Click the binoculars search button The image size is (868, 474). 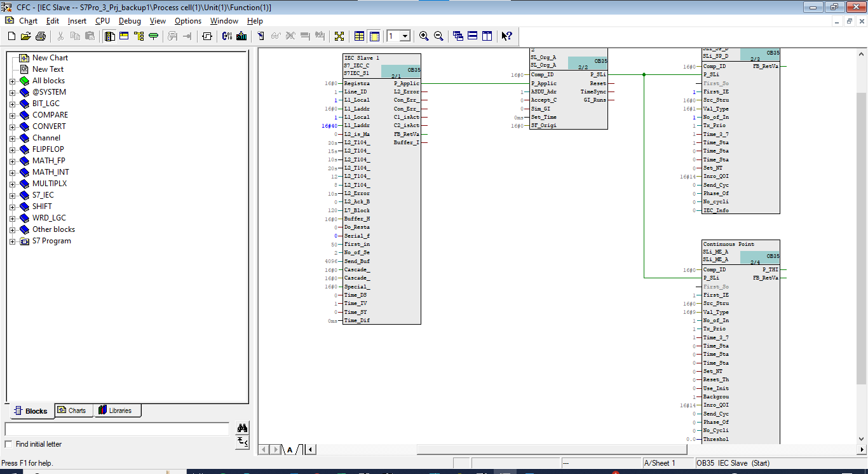click(242, 428)
